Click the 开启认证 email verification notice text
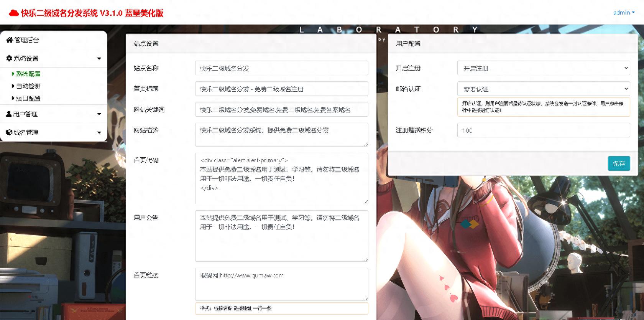The image size is (644, 320). tap(542, 107)
